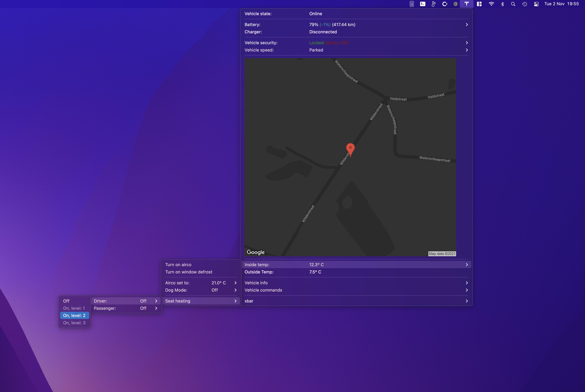The width and height of the screenshot is (585, 392).
Task: Set driver seat heating to Off
Action: 66,301
